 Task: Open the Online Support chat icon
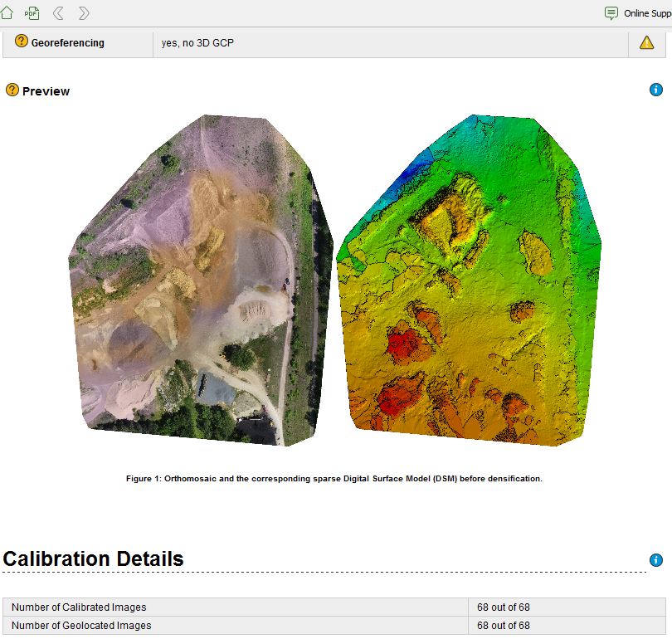(610, 12)
